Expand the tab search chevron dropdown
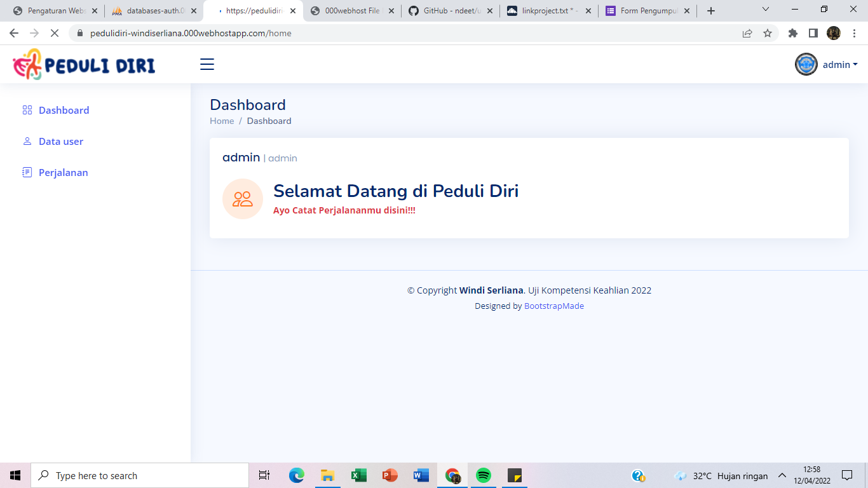Image resolution: width=868 pixels, height=488 pixels. [x=766, y=10]
